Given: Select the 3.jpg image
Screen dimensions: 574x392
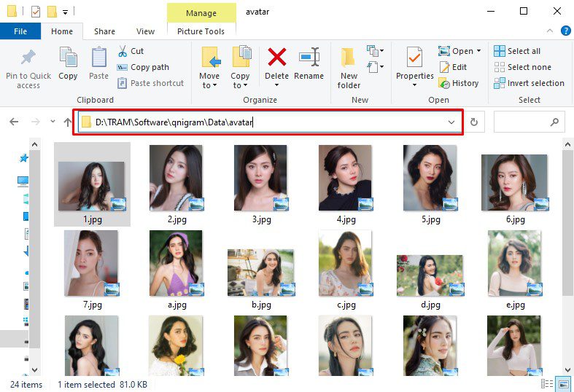Looking at the screenshot, I should tap(261, 184).
